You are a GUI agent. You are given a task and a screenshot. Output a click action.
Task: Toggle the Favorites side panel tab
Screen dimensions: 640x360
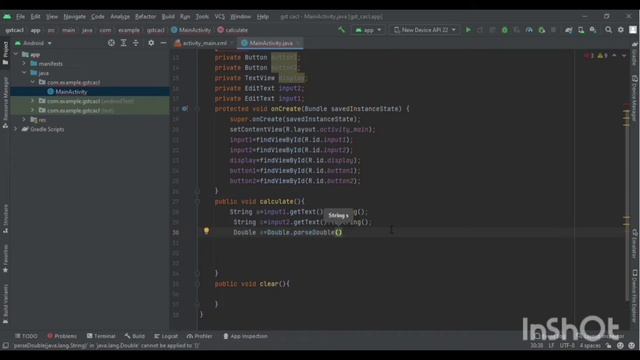coord(5,259)
